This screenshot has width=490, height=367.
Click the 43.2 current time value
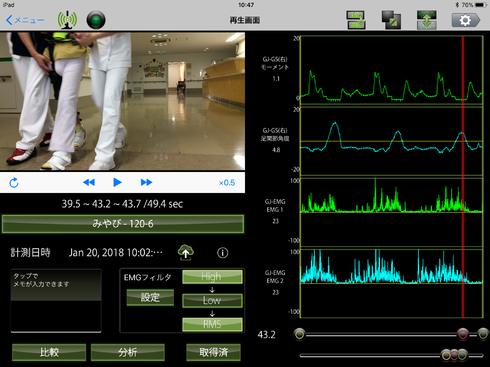(266, 335)
